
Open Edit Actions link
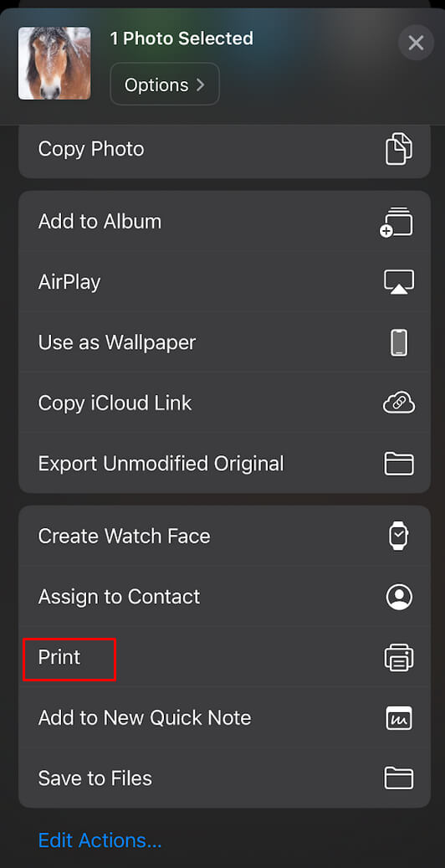click(x=100, y=840)
